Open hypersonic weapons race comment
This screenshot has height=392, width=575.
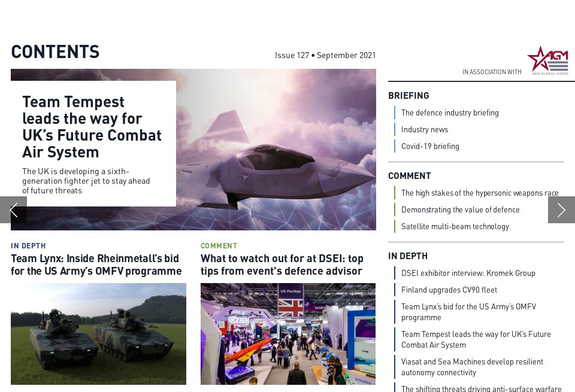point(480,193)
